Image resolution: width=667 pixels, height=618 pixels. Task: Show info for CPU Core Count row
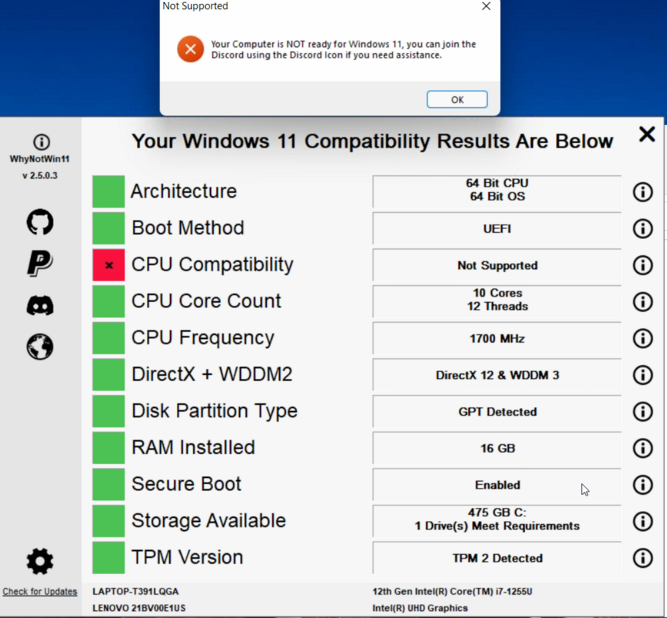642,302
